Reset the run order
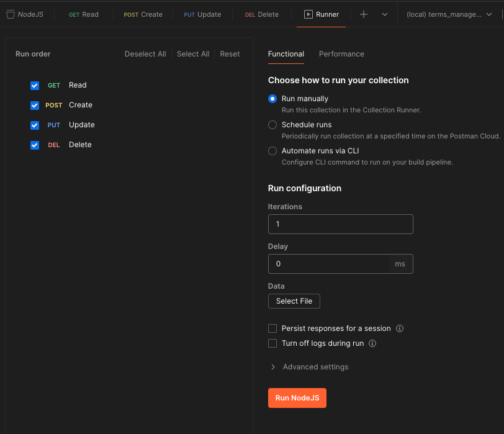Image resolution: width=504 pixels, height=434 pixels. 230,54
